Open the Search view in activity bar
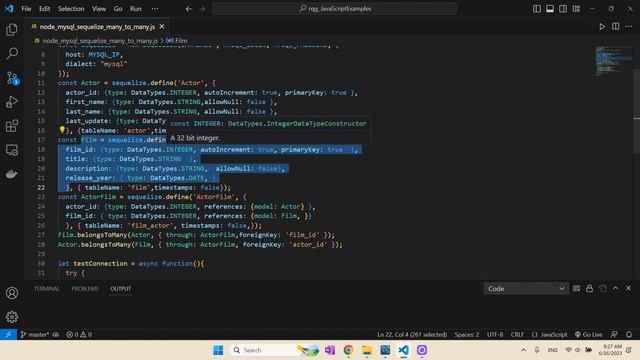This screenshot has height=360, width=640. pos(12,53)
